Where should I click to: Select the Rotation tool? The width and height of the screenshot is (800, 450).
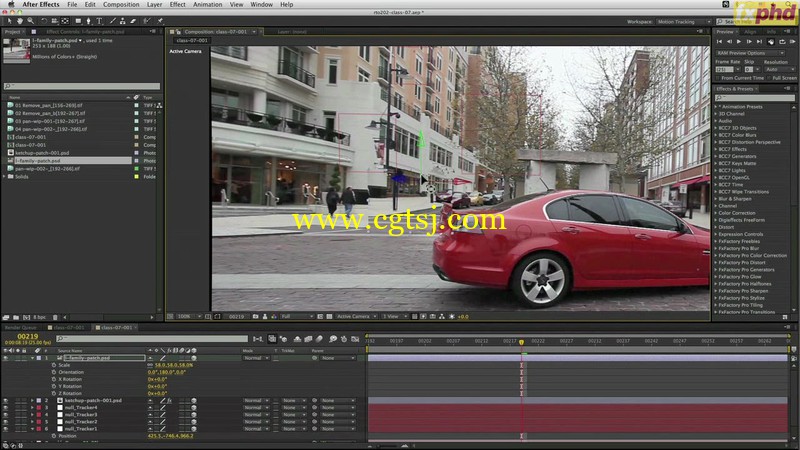[x=44, y=21]
